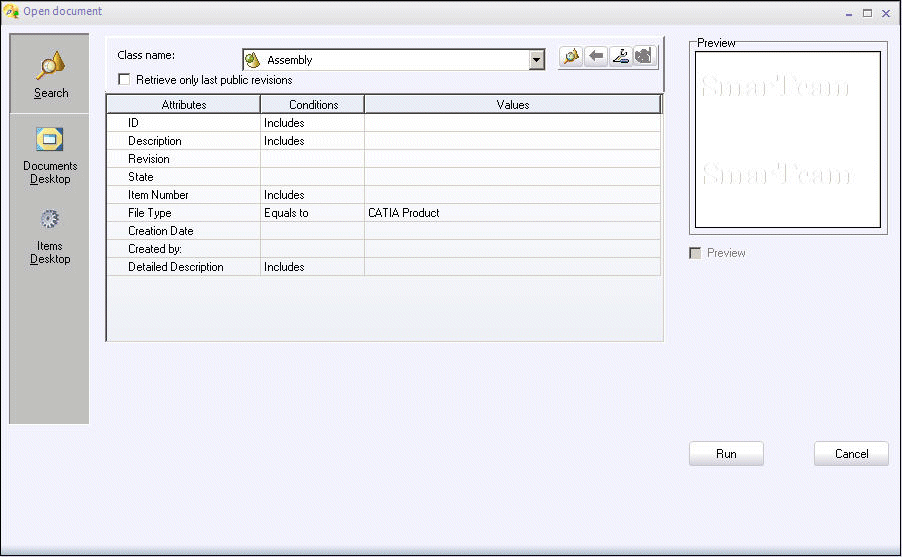Open File Type Equals to condition cell
Screen dimensions: 902x557
(x=312, y=213)
